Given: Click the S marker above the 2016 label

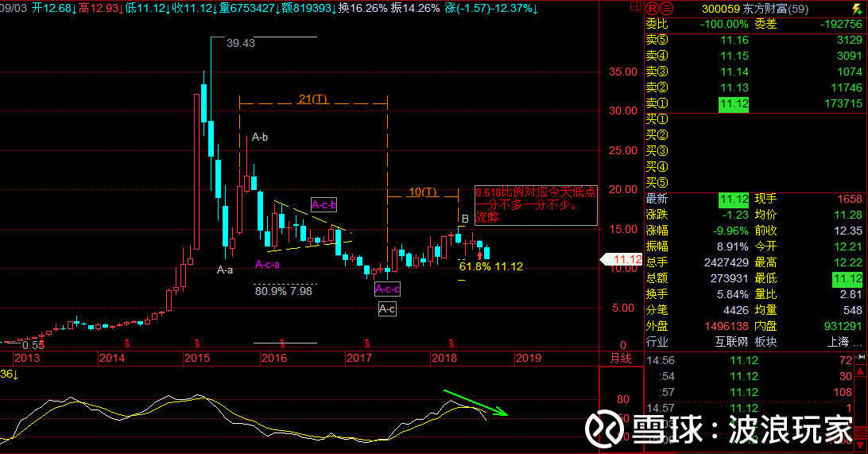Looking at the screenshot, I should click(x=281, y=343).
